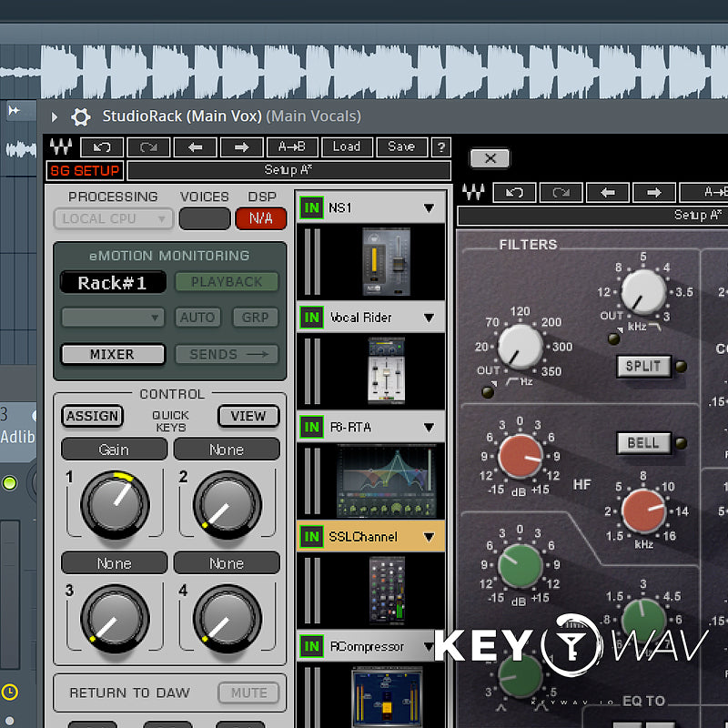Image resolution: width=728 pixels, height=728 pixels.
Task: Toggle the SPLIT filter button
Action: 644,367
